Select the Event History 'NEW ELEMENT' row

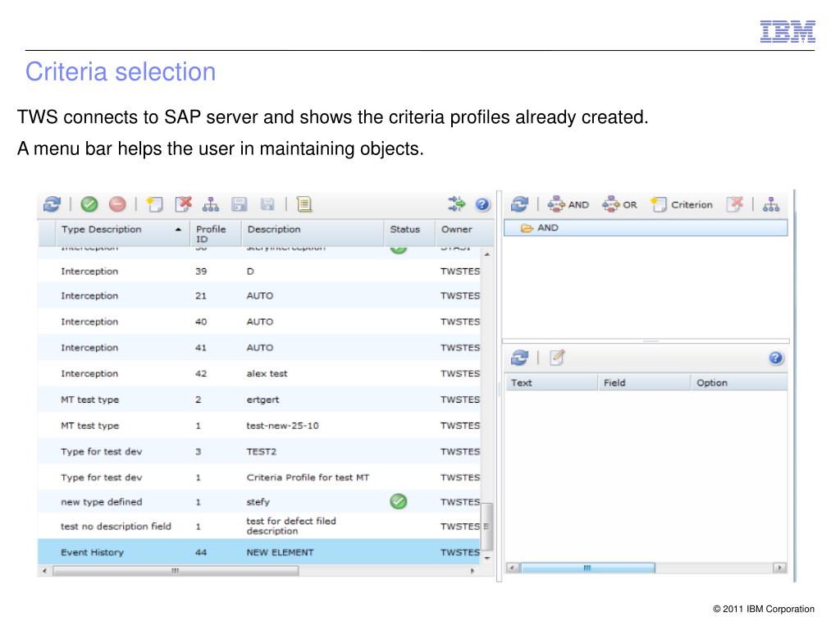(258, 552)
